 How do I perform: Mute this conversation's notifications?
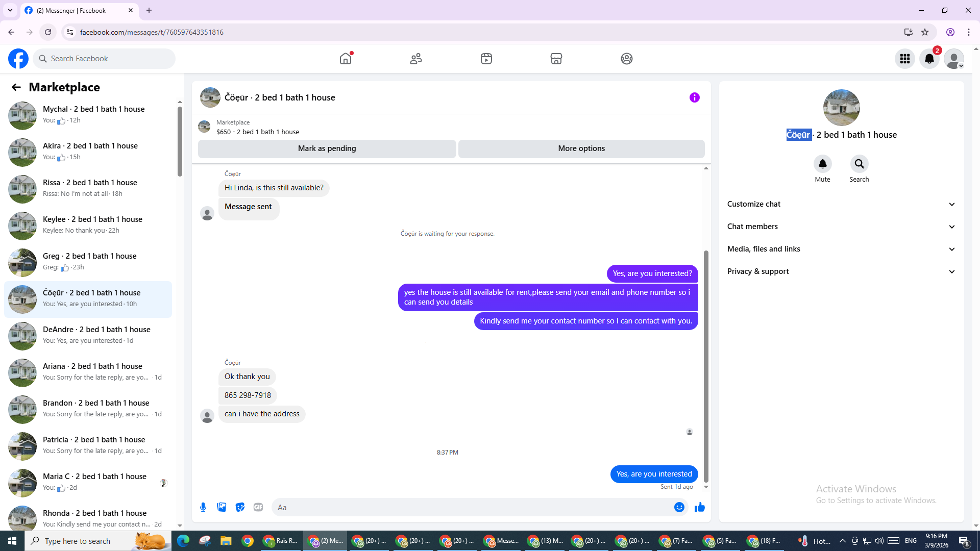(x=822, y=164)
